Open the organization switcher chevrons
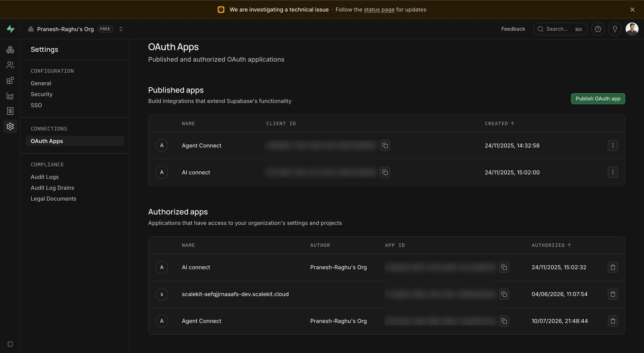644x353 pixels. tap(121, 29)
